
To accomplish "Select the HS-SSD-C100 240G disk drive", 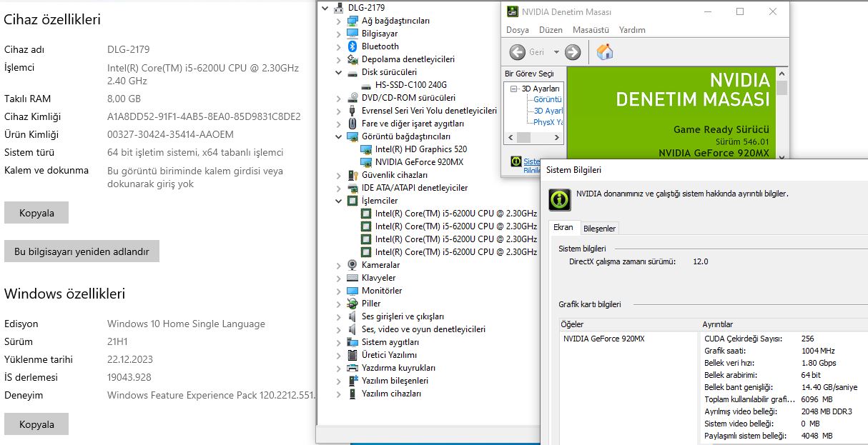I will tap(410, 85).
